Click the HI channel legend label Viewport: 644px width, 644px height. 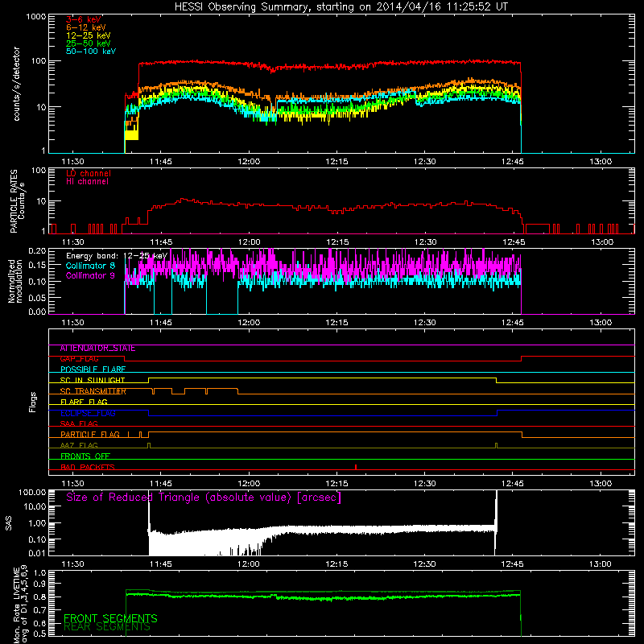[87, 182]
